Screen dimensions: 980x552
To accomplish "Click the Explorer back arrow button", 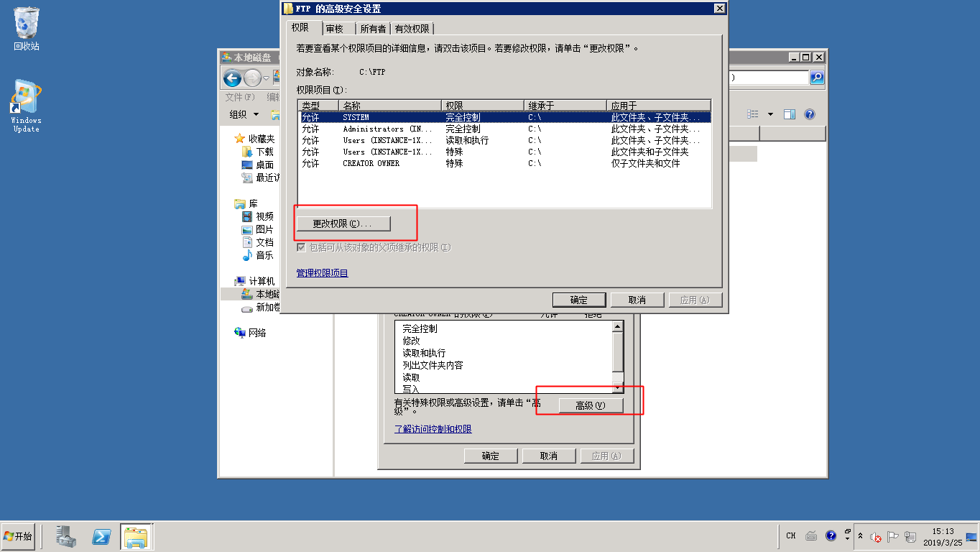I will [x=232, y=78].
